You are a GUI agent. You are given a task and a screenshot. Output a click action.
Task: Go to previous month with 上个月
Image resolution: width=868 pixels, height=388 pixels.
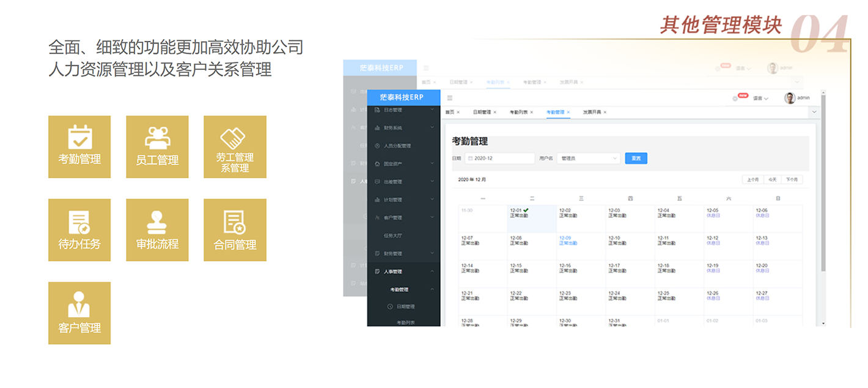[x=752, y=179]
